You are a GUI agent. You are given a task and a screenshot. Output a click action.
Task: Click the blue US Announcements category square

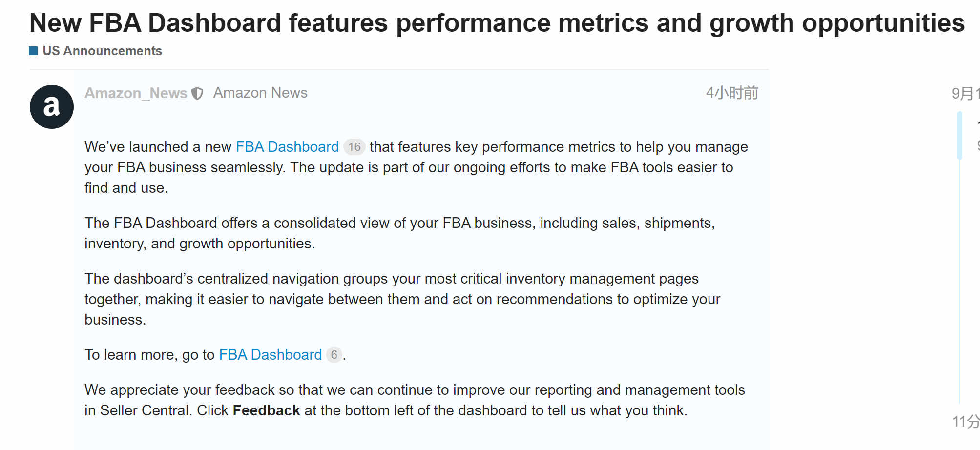coord(33,51)
